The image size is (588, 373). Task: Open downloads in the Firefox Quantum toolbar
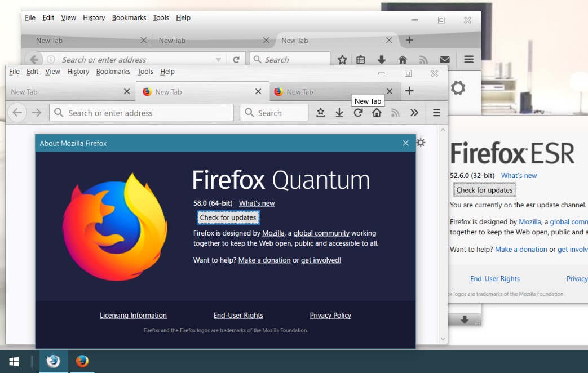tap(339, 113)
